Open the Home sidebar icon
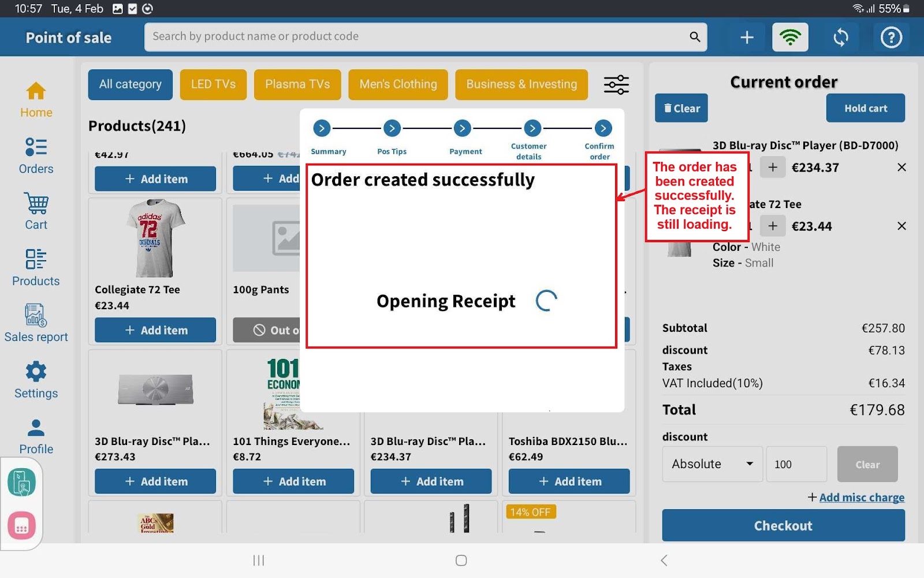This screenshot has width=924, height=578. coord(36,99)
